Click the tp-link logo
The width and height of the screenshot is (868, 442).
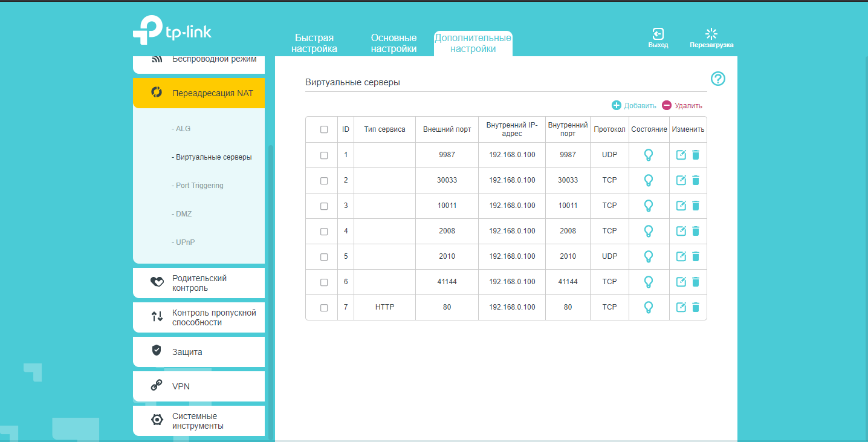point(172,30)
